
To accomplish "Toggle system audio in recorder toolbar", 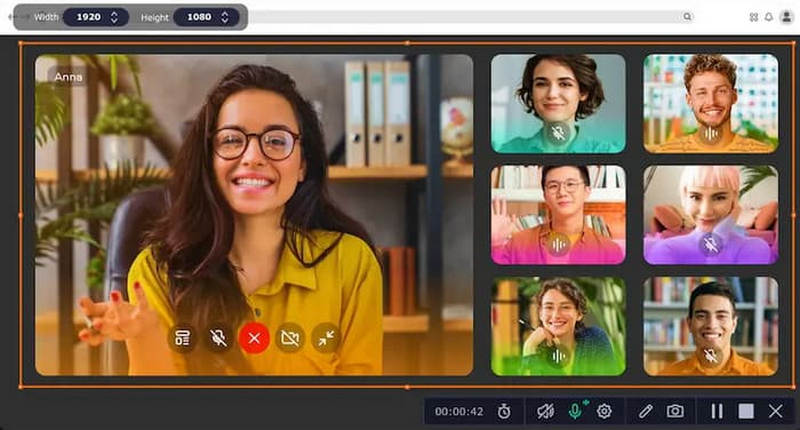I will tap(546, 411).
